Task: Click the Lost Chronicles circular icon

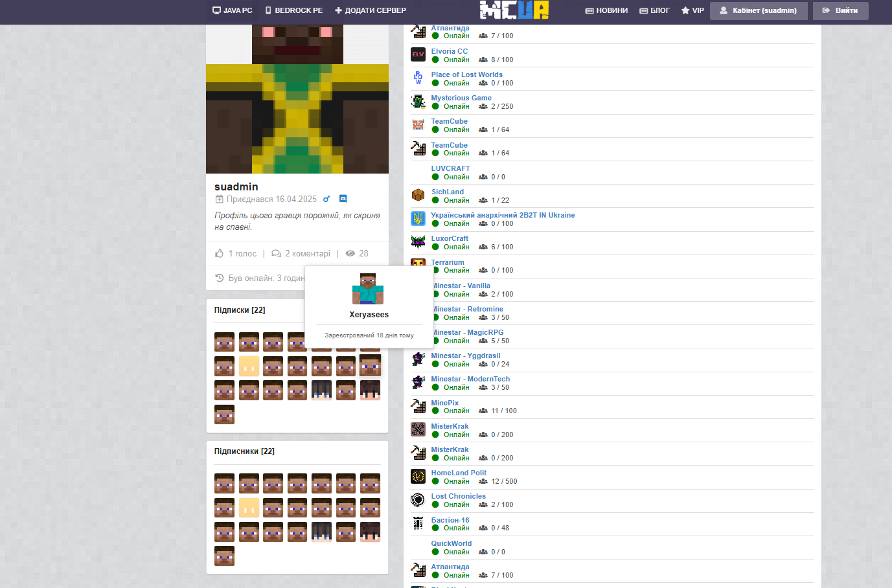Action: coord(418,499)
